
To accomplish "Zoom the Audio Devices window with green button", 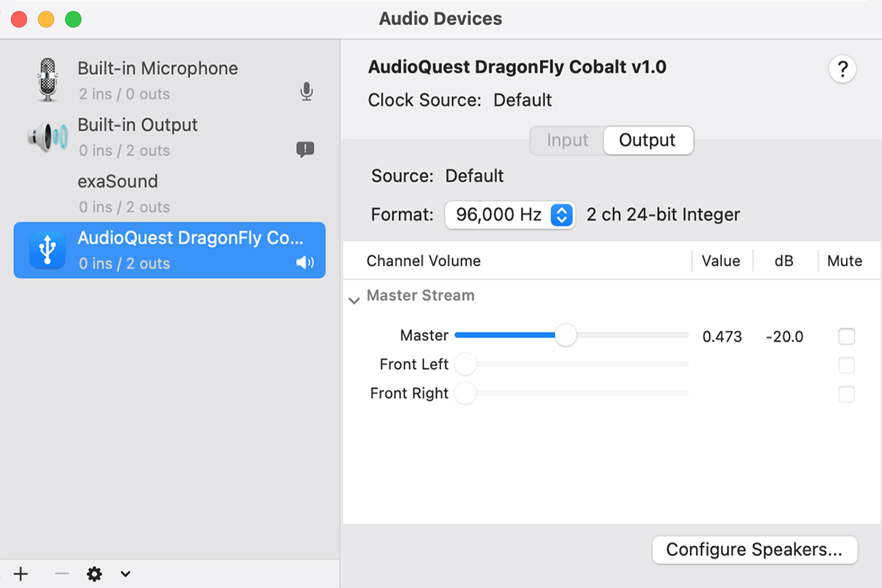I will pyautogui.click(x=73, y=19).
